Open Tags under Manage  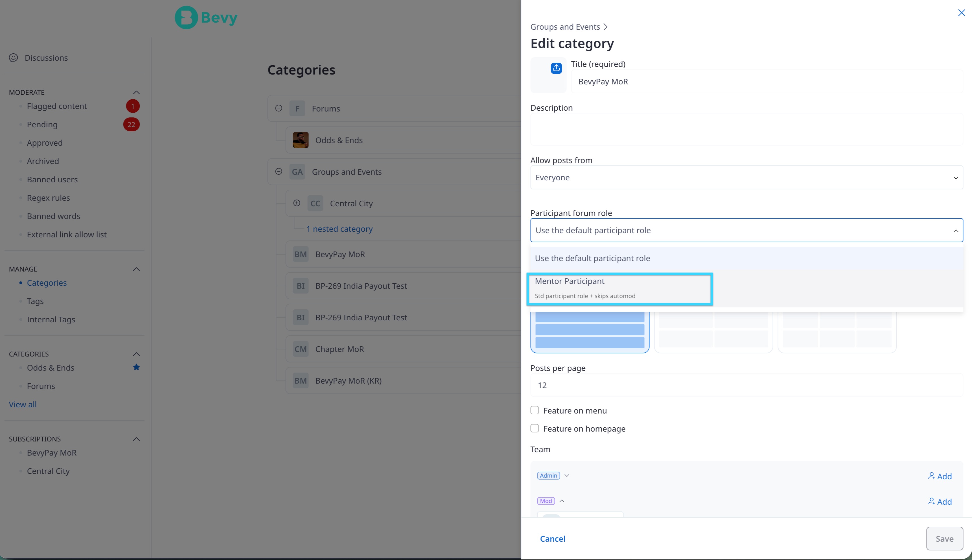click(35, 301)
